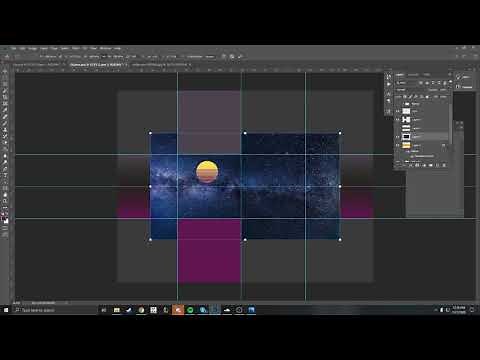Open Task View on the taskbar
The height and width of the screenshot is (360, 480).
point(104,310)
